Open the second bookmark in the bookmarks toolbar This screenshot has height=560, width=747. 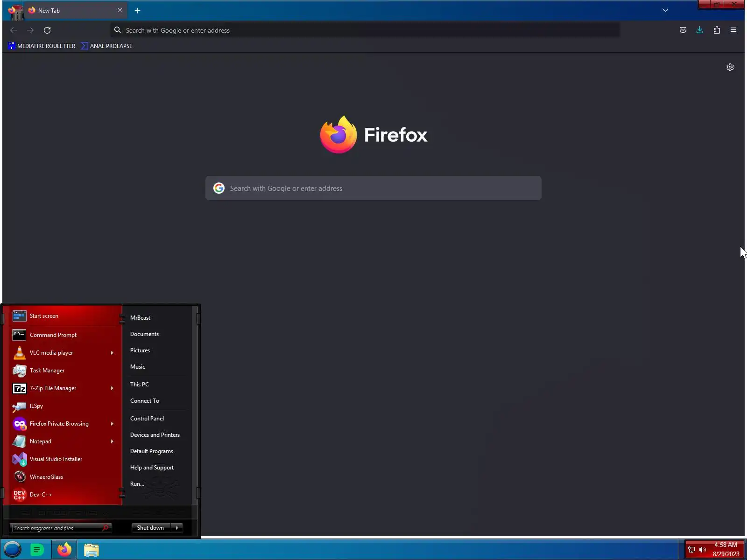pos(106,46)
